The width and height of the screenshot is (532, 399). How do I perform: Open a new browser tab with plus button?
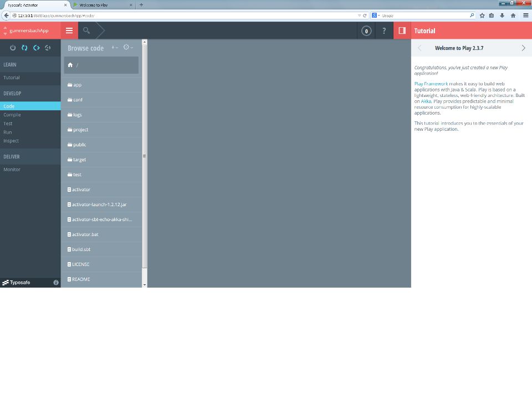pyautogui.click(x=141, y=5)
